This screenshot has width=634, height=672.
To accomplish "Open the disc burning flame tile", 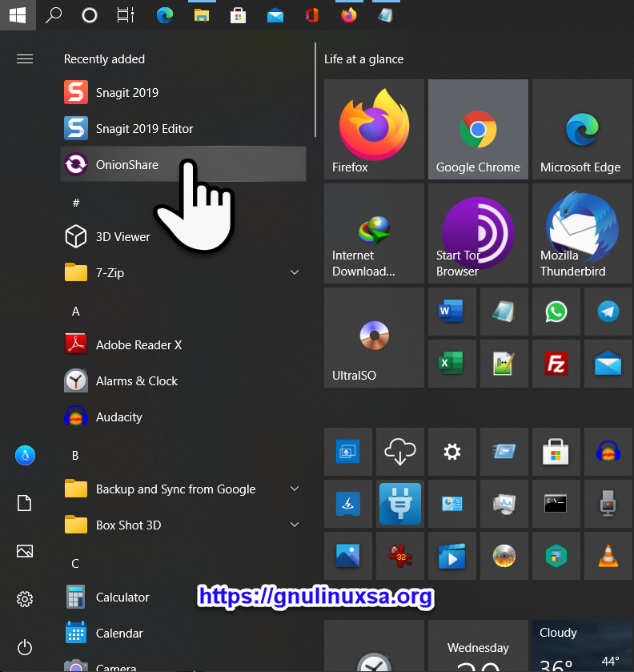I will [504, 556].
